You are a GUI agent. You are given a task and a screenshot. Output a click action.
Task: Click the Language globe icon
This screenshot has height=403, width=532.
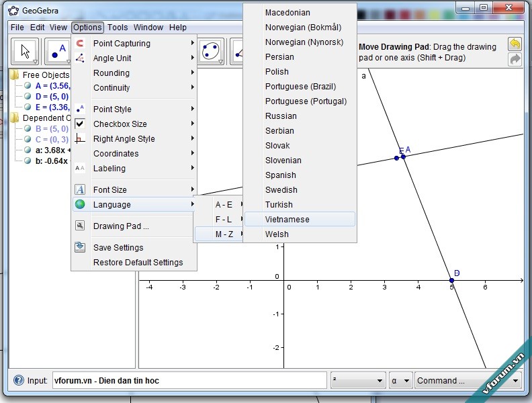80,204
